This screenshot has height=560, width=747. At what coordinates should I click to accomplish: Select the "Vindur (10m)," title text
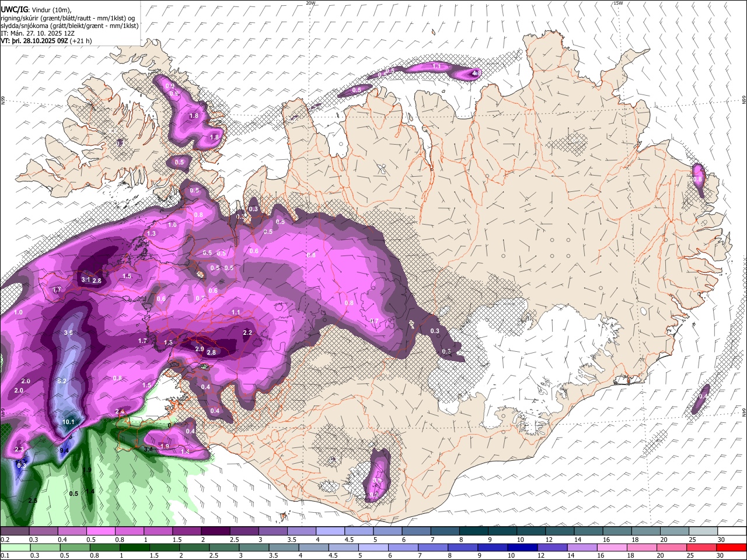51,10
